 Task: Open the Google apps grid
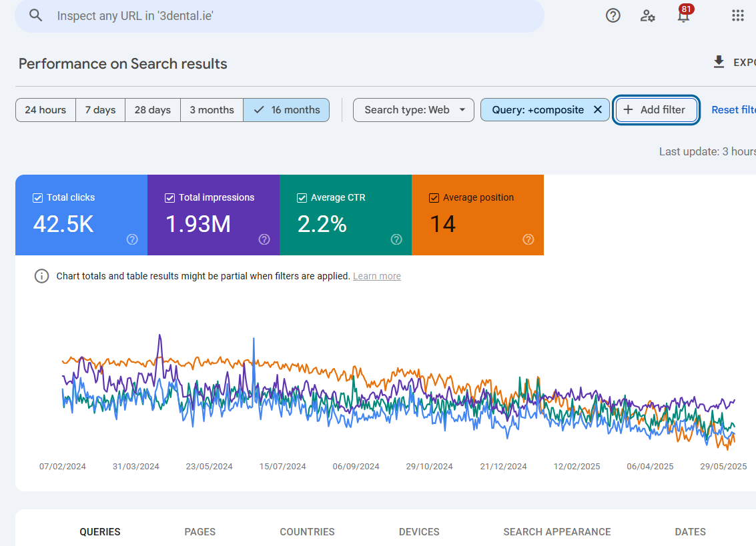click(x=737, y=15)
